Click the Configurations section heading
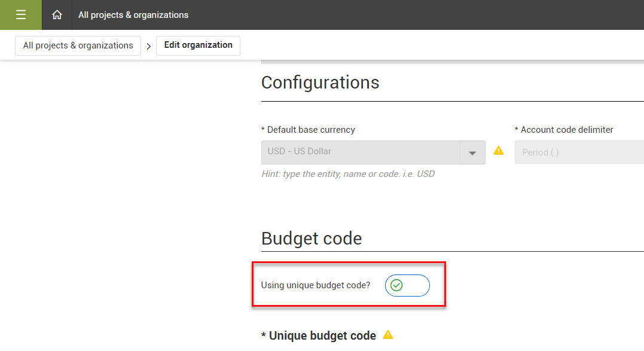This screenshot has width=644, height=351. (320, 83)
